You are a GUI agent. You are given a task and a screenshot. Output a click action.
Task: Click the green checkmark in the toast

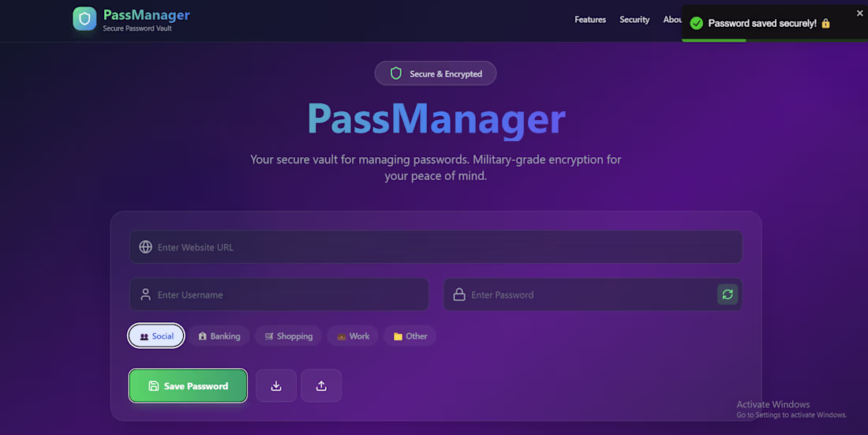(x=697, y=23)
